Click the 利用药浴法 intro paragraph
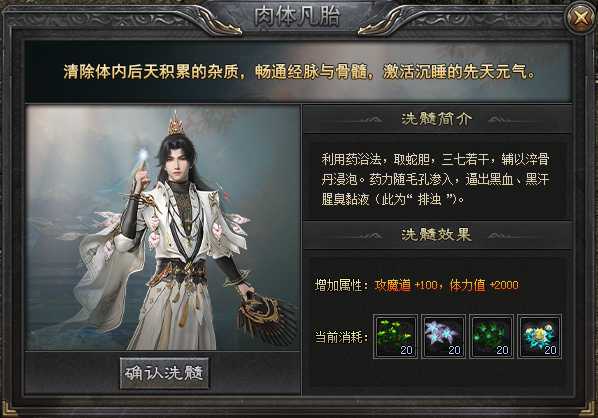The image size is (598, 418). point(435,179)
